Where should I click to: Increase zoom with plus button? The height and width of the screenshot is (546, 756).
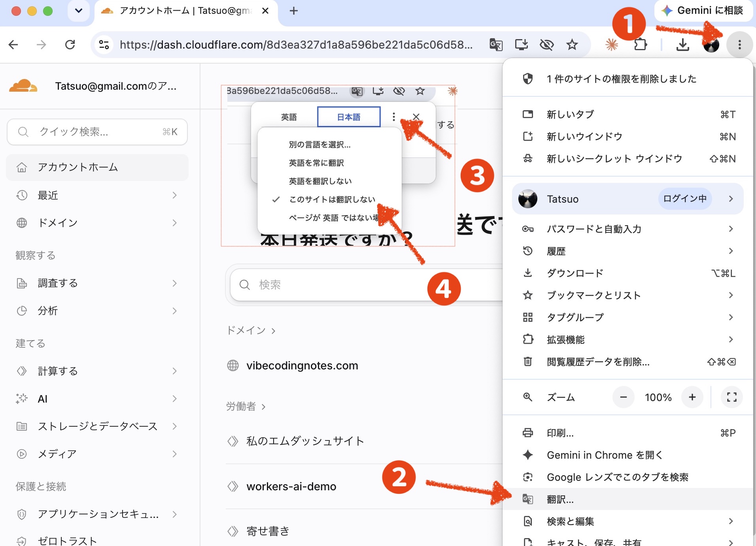click(x=692, y=397)
